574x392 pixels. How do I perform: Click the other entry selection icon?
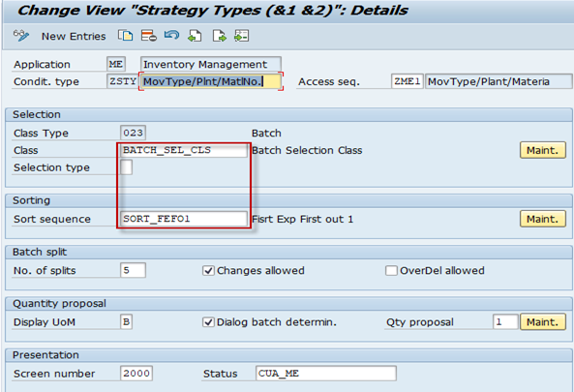tap(242, 36)
